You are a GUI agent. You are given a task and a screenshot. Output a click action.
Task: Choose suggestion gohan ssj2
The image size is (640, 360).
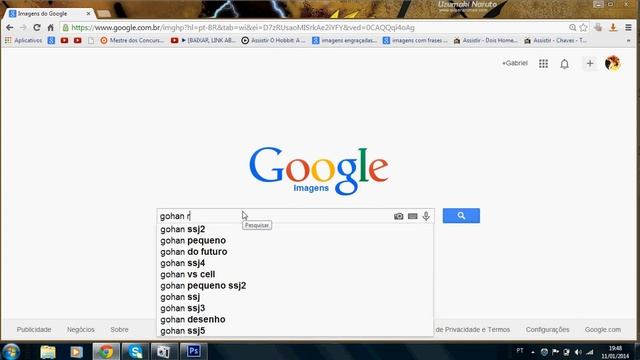click(295, 229)
